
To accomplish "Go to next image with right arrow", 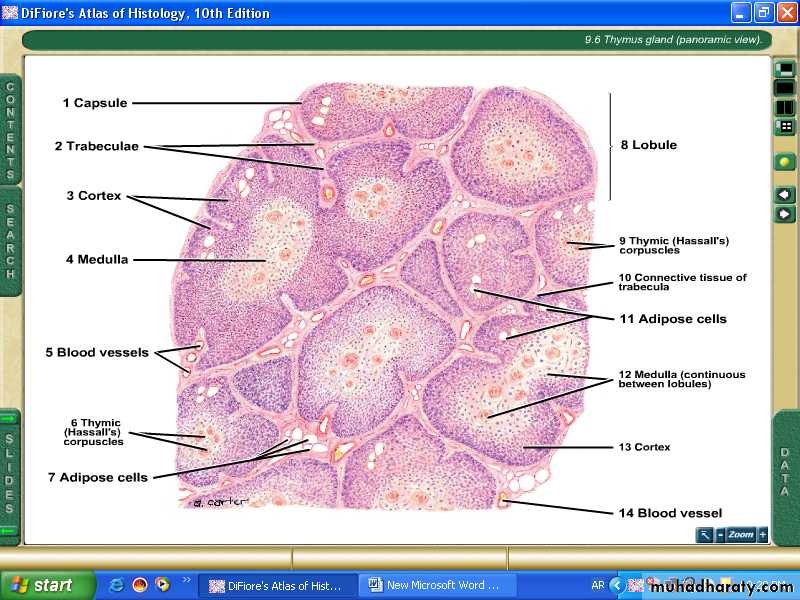I will pyautogui.click(x=785, y=214).
